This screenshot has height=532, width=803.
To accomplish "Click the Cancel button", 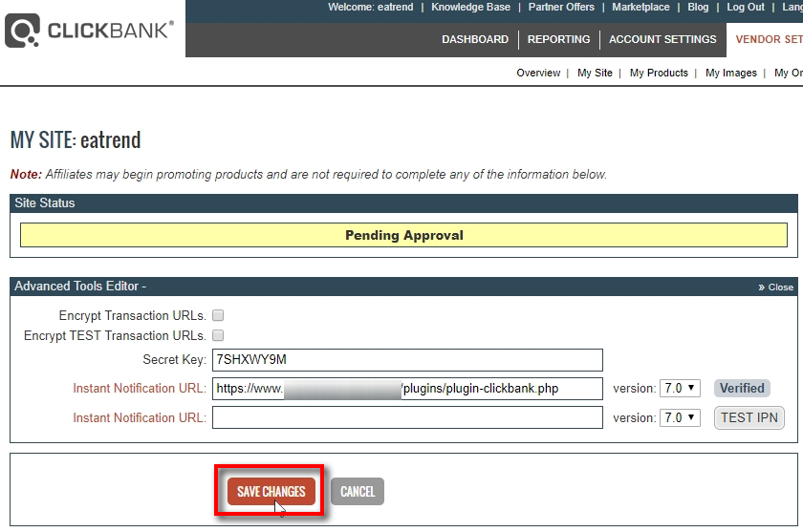I will (358, 491).
